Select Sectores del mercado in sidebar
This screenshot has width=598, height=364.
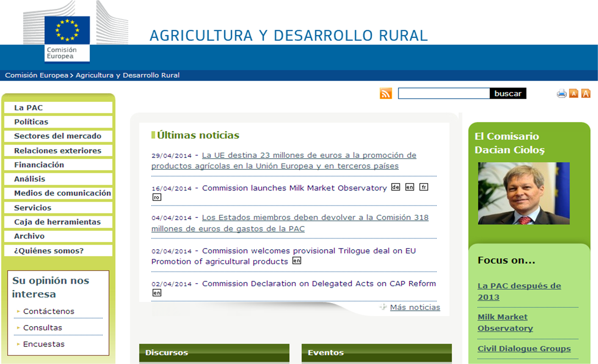click(57, 136)
